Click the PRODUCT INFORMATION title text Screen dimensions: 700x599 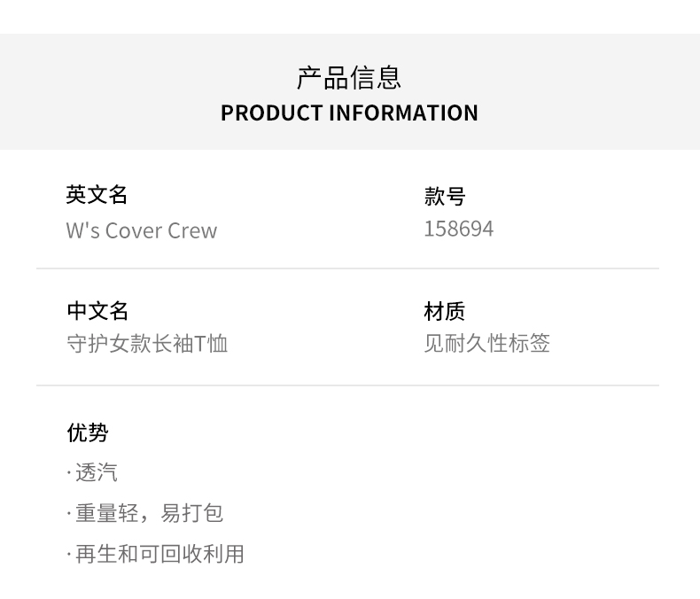(349, 113)
